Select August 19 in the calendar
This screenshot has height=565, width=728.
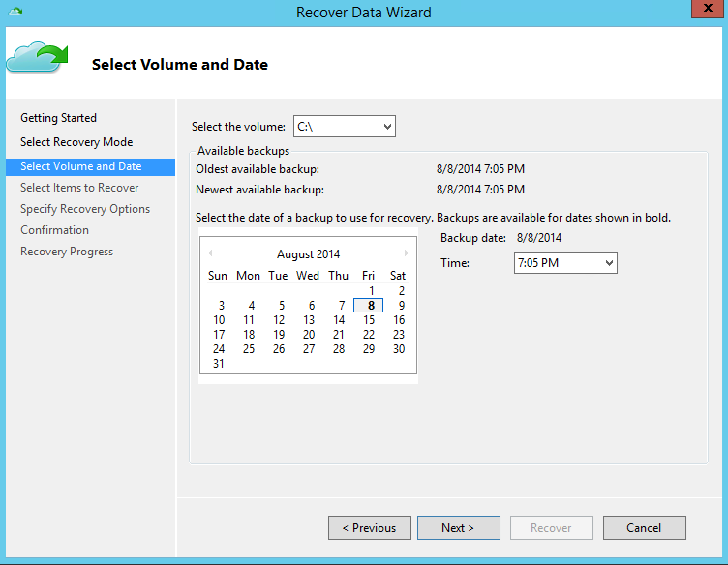279,335
